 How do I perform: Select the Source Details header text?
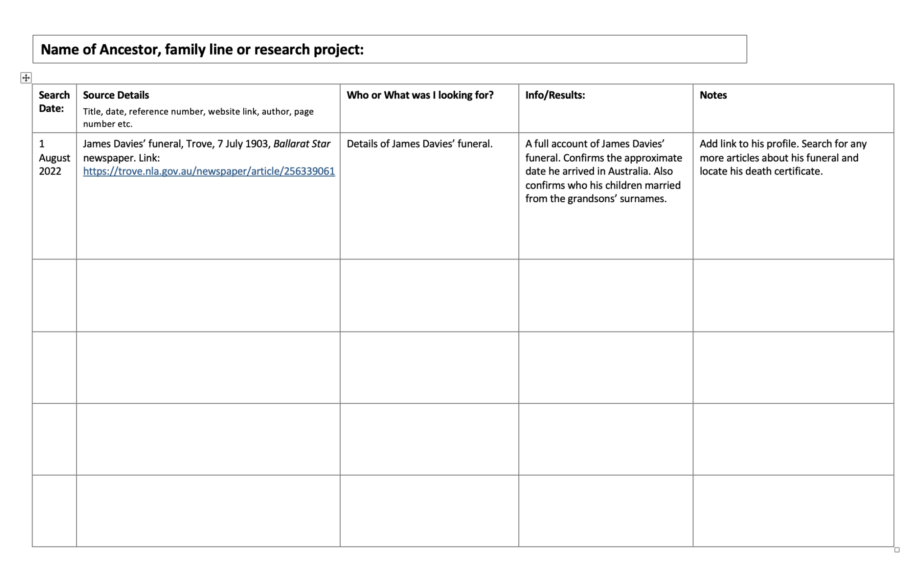click(116, 95)
